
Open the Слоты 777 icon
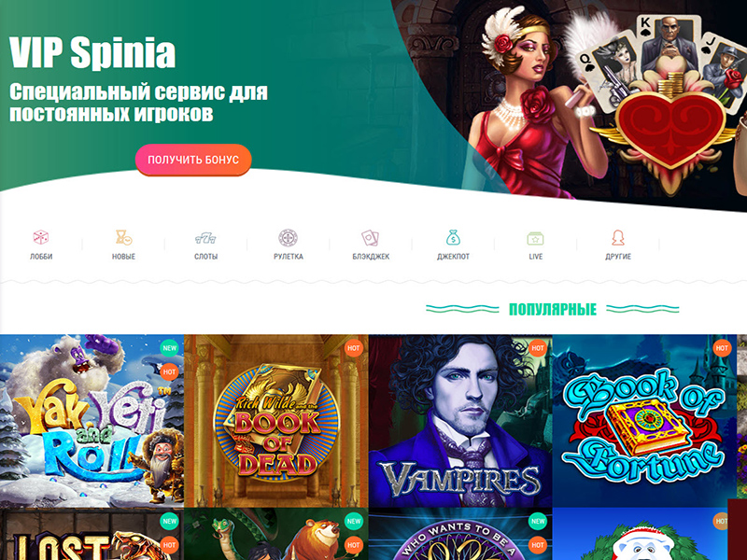click(205, 238)
